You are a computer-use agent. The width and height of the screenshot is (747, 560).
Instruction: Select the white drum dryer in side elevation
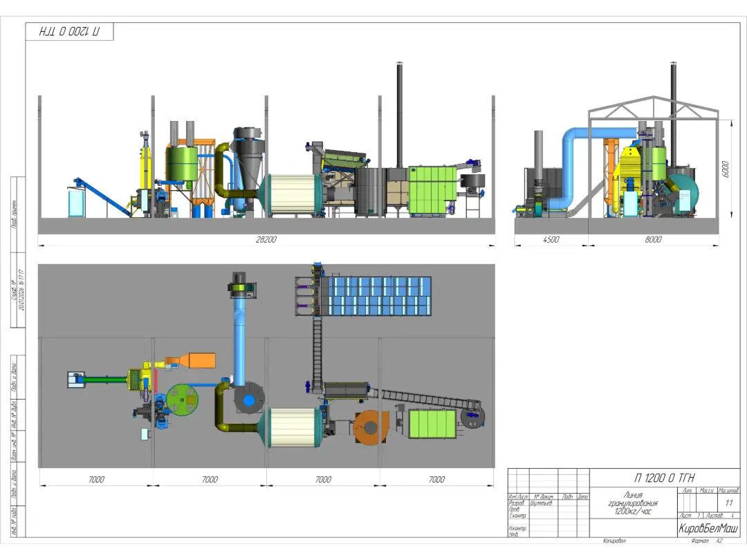289,194
